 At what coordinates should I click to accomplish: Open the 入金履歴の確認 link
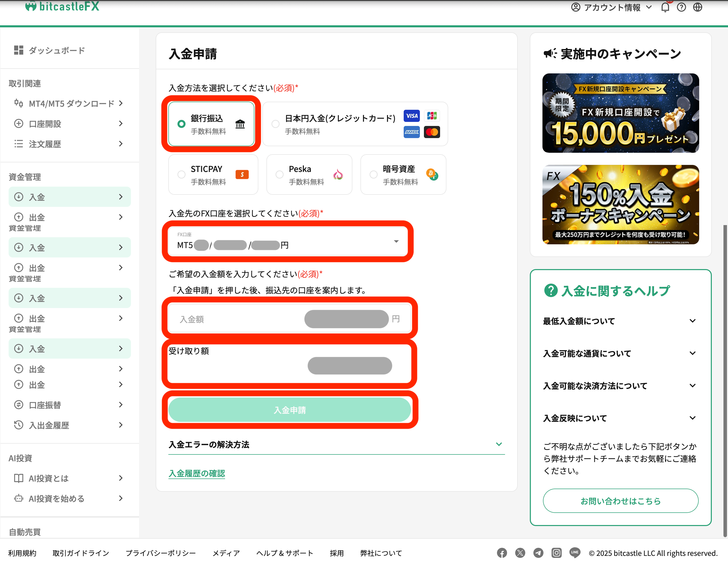pyautogui.click(x=197, y=473)
